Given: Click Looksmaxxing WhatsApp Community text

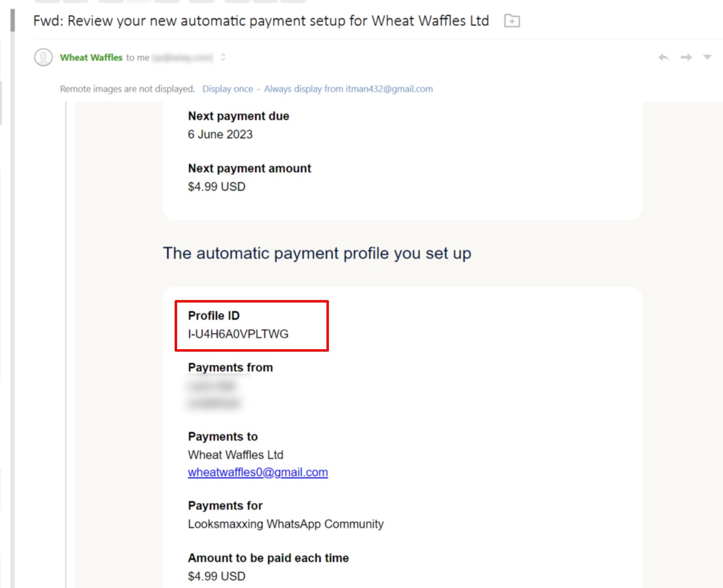Looking at the screenshot, I should coord(286,524).
